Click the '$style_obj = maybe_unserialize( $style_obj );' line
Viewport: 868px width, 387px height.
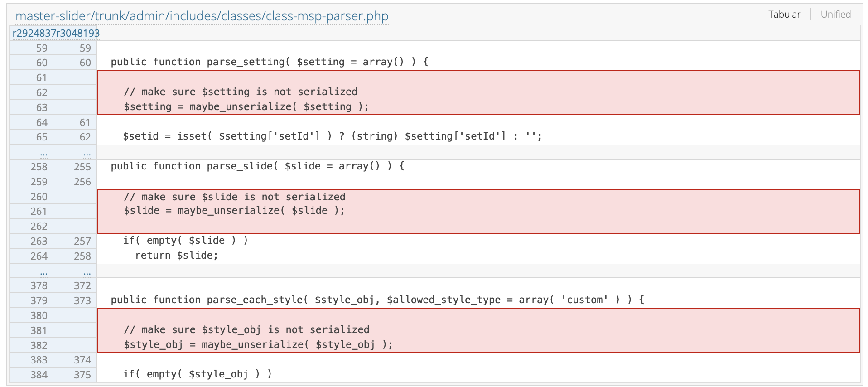[x=258, y=345]
